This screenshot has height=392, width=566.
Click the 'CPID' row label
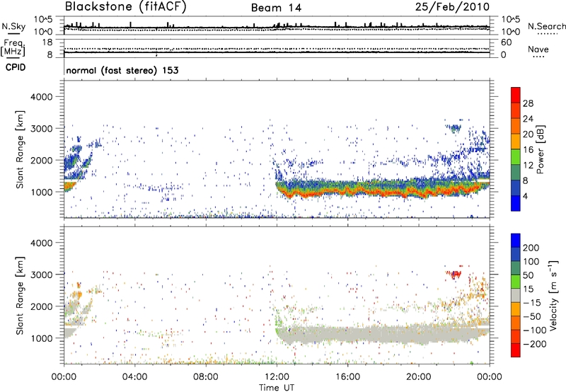coord(16,67)
